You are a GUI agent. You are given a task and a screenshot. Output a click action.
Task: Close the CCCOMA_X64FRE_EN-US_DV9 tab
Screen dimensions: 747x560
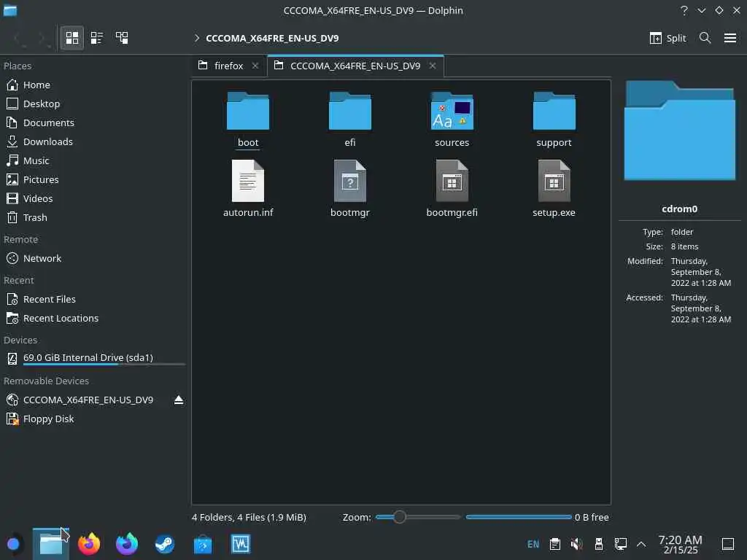click(433, 66)
